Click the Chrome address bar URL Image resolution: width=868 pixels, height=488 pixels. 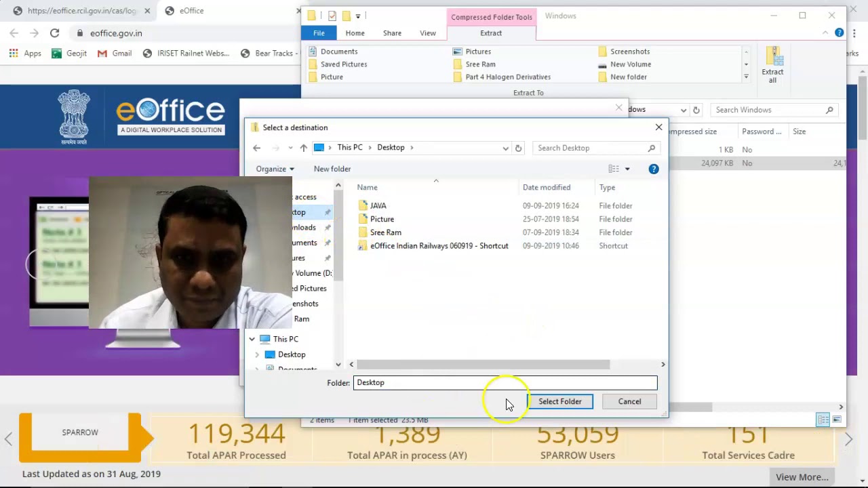(116, 33)
